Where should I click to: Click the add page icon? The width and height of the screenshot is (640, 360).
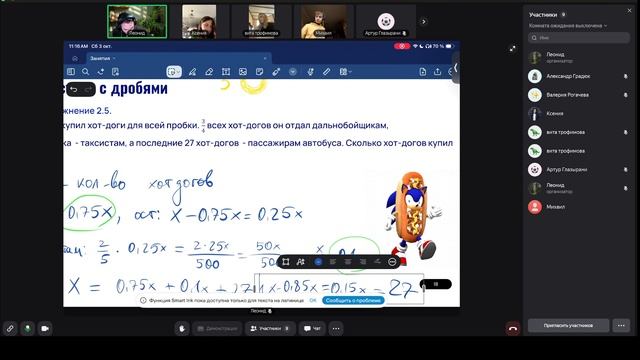coord(422,72)
